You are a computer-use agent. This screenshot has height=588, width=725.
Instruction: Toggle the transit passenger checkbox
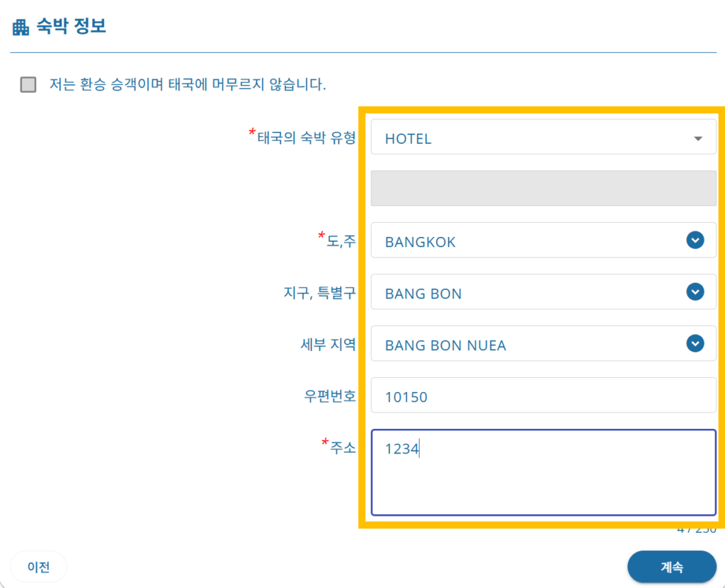[28, 85]
